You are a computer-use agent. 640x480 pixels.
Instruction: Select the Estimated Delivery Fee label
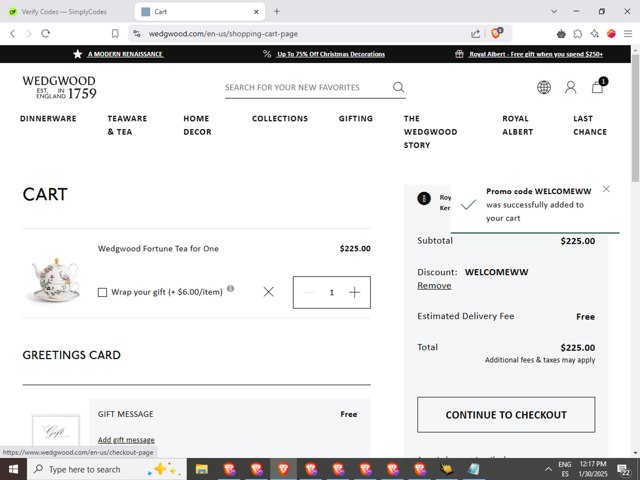466,316
